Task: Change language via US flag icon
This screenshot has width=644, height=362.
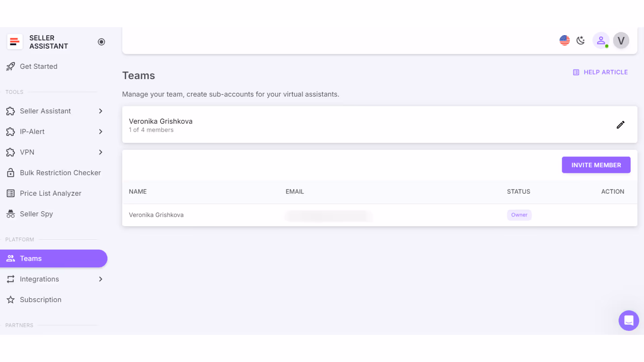Action: 565,41
